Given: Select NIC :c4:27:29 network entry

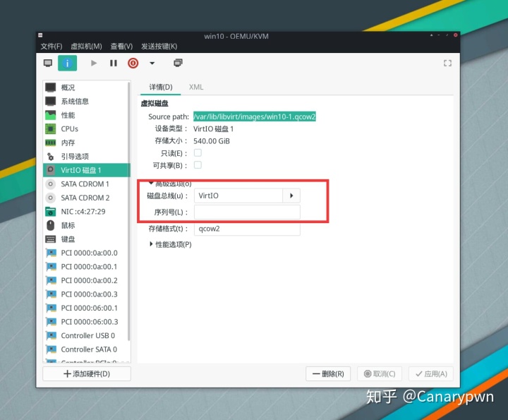Looking at the screenshot, I should click(87, 211).
